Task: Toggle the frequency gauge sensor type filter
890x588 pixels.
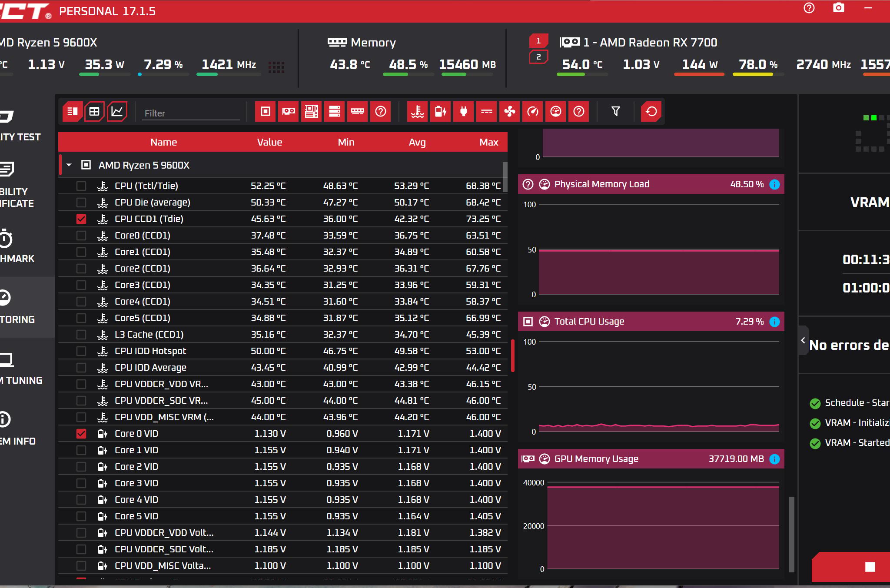Action: tap(532, 112)
